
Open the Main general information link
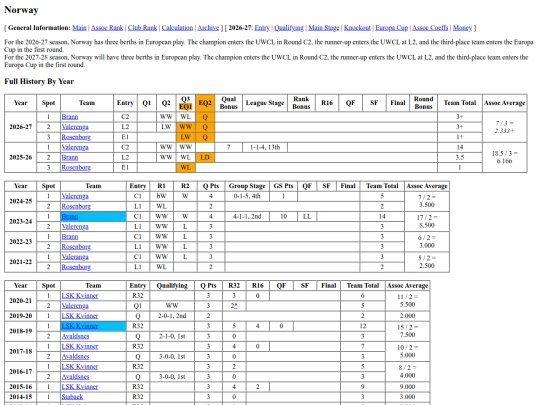coord(79,28)
